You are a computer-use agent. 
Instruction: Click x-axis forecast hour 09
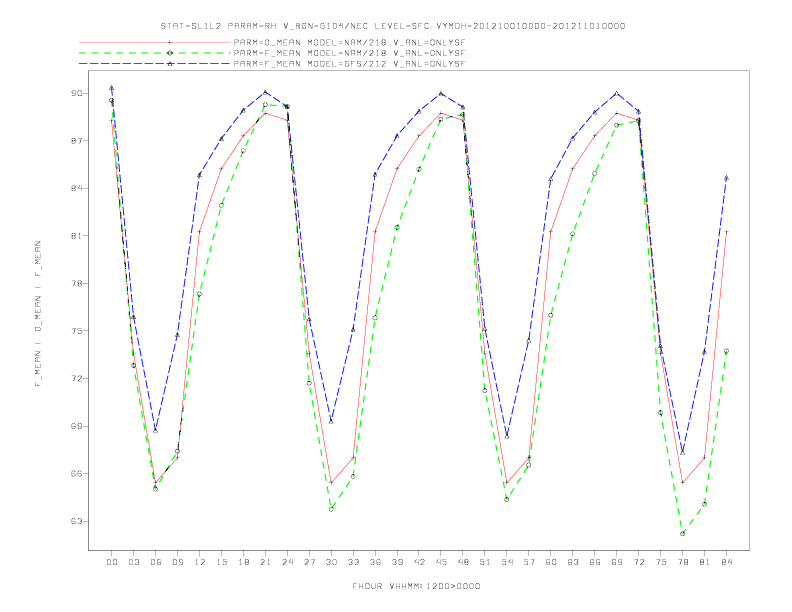pyautogui.click(x=177, y=562)
